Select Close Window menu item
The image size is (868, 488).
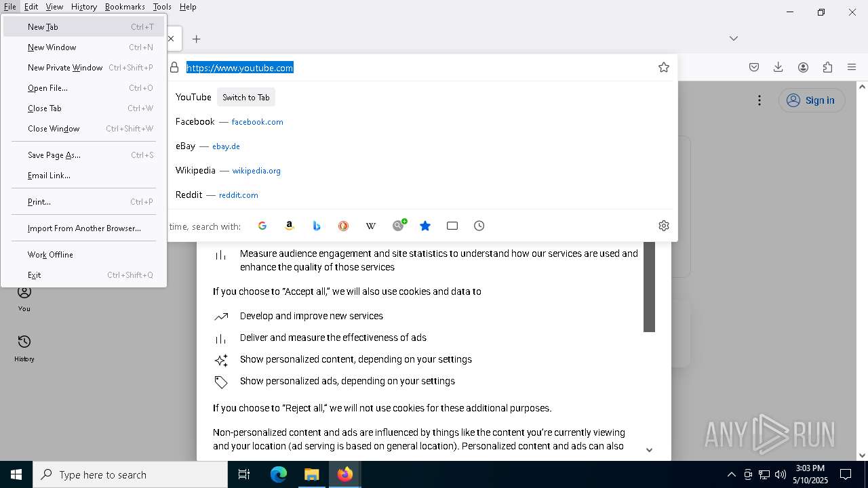(83, 129)
